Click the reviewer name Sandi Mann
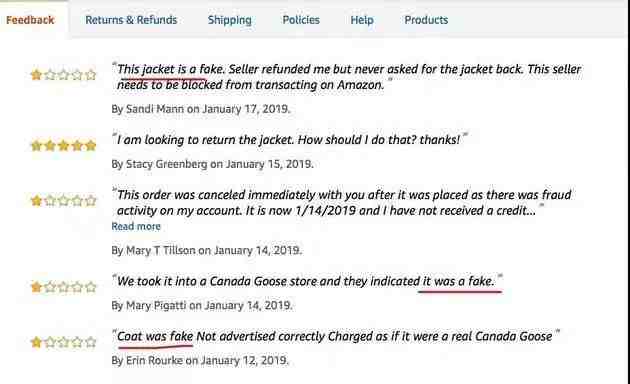The image size is (630, 384). (x=155, y=109)
